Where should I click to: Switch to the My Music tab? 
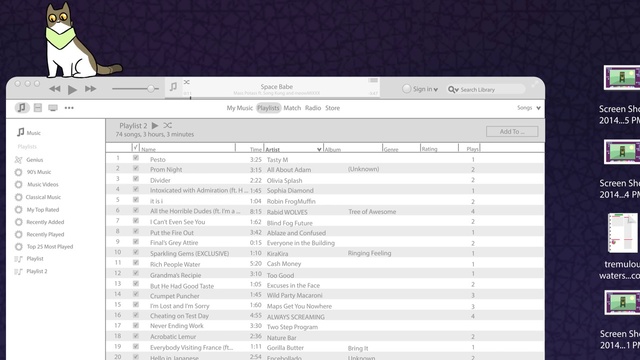coord(240,108)
